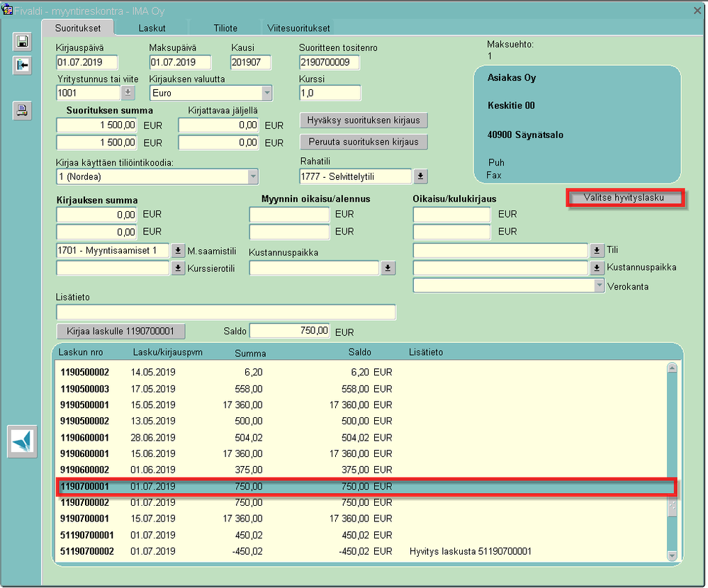Open lookup arrow beside Yritystunnus tai viite

(128, 93)
